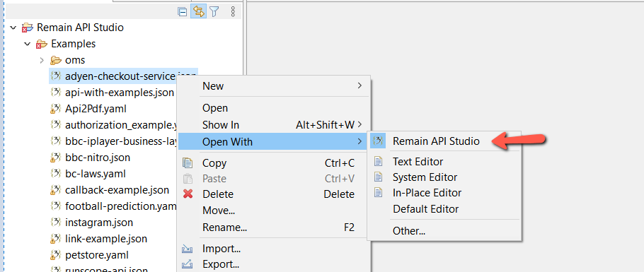
Task: Select instagram.json file
Action: click(x=99, y=223)
